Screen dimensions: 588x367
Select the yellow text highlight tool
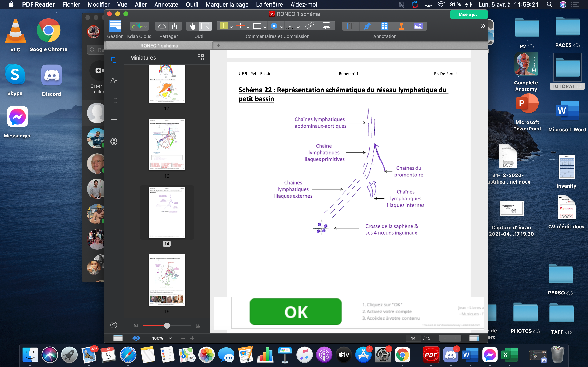click(x=223, y=26)
